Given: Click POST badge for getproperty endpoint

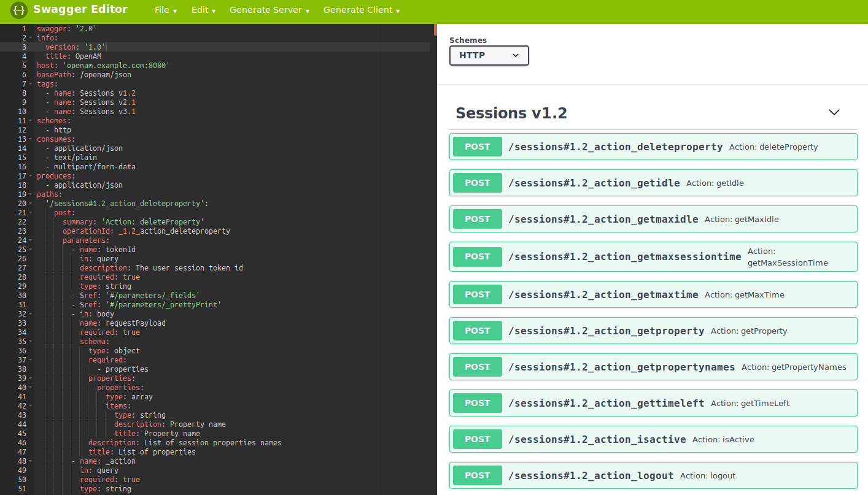Looking at the screenshot, I should point(477,331).
